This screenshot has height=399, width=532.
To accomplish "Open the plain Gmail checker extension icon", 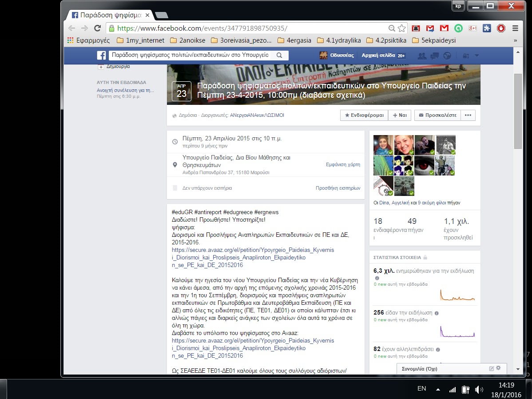I will click(x=444, y=28).
